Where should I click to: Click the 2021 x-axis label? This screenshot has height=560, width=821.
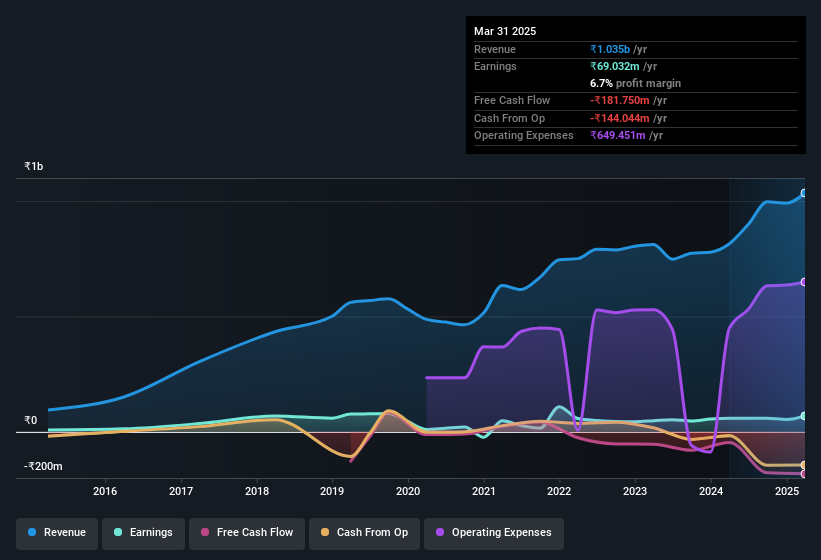(x=483, y=491)
